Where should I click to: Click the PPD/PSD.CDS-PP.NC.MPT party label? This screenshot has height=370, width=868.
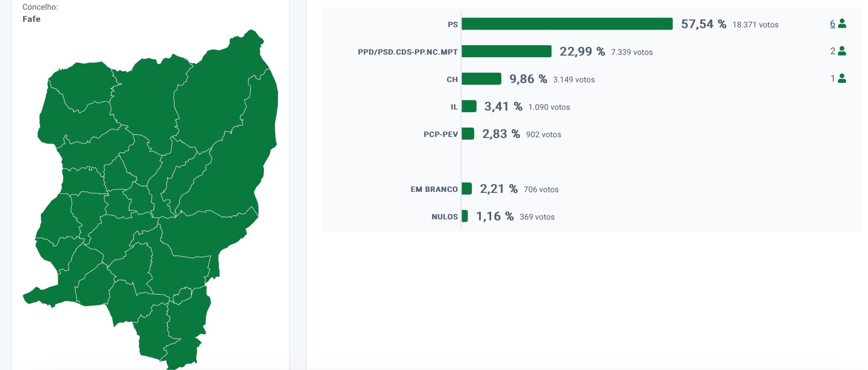tap(407, 52)
